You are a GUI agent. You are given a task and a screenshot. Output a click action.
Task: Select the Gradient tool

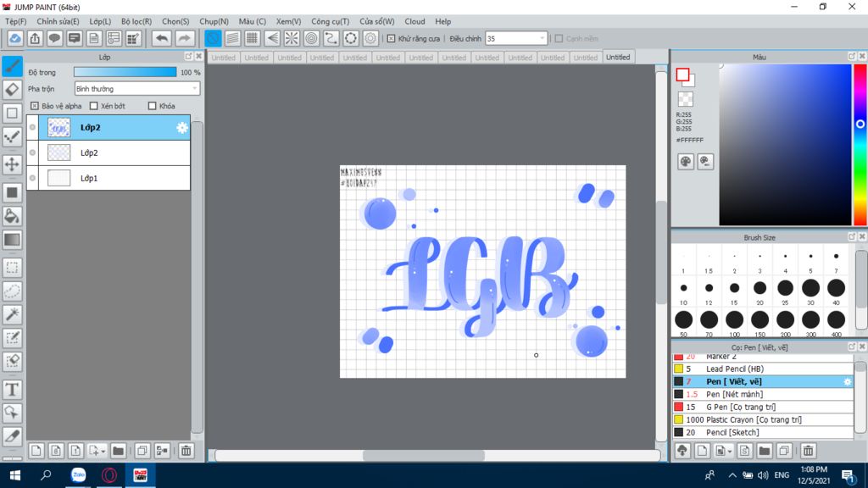pos(12,240)
